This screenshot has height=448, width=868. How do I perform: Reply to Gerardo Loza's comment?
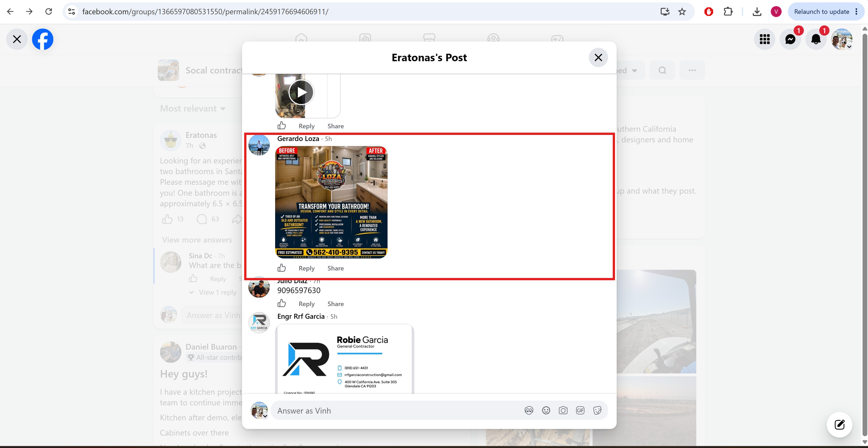pyautogui.click(x=307, y=268)
